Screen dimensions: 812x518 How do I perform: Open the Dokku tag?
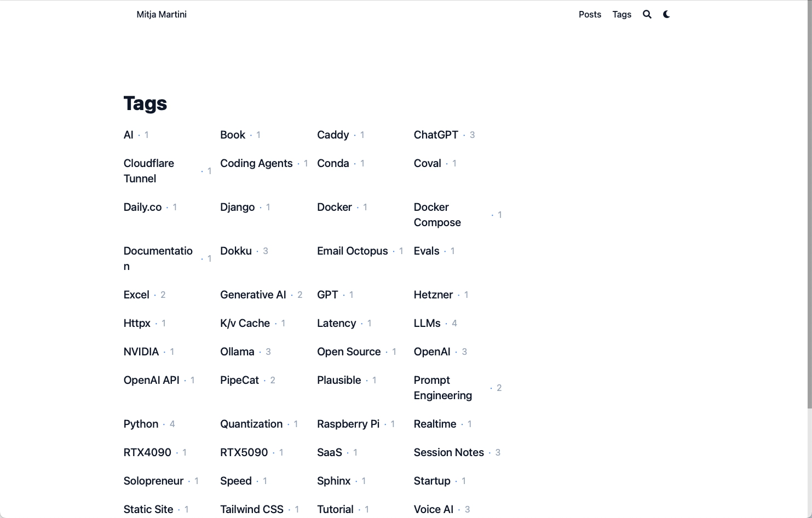(x=236, y=251)
